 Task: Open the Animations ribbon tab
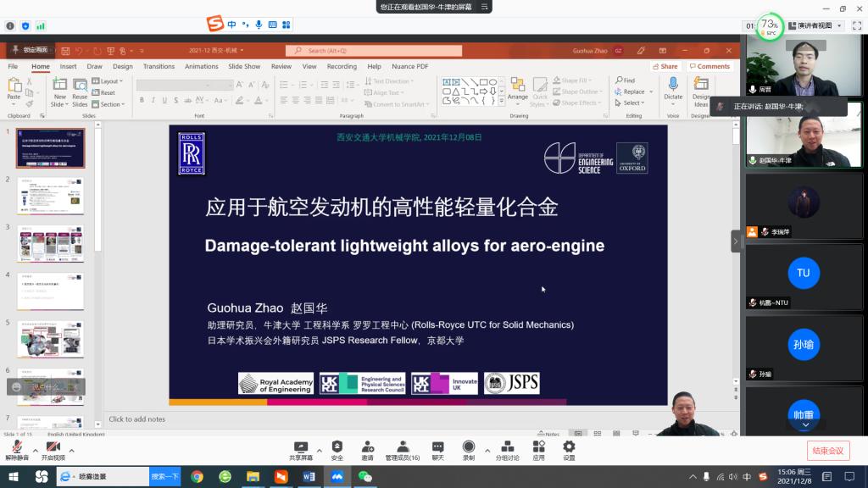201,66
